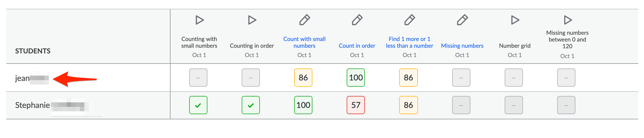The image size is (644, 138).
Task: Click the pencil icon above Count in order
Action: [x=357, y=20]
